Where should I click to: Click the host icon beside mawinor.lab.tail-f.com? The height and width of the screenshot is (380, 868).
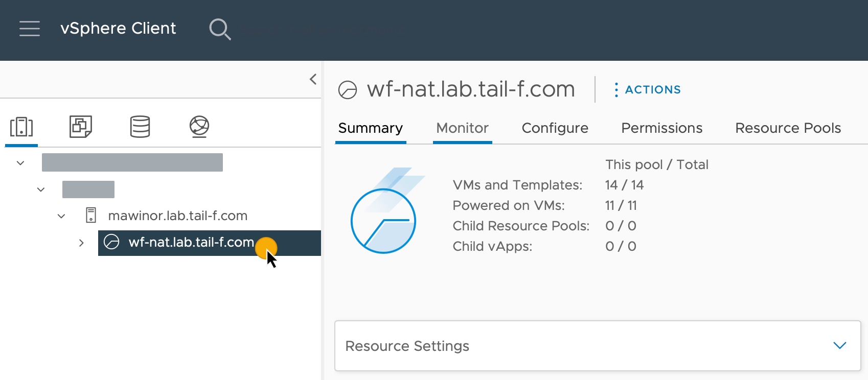click(x=92, y=216)
